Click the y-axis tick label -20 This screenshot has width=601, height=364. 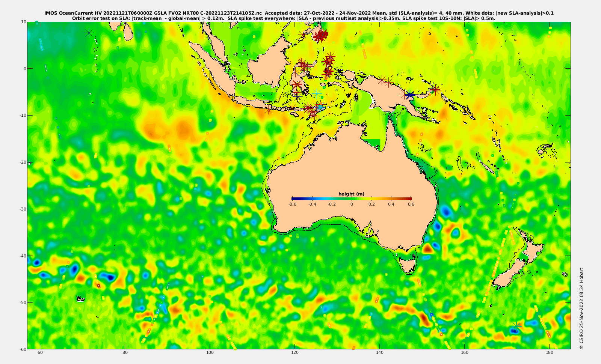coord(23,162)
